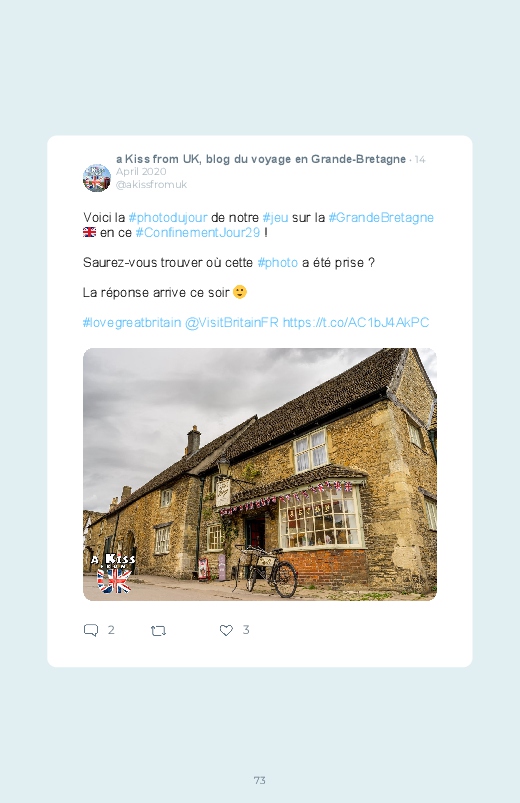Viewport: 520px width, 803px height.
Task: Follow the #GrandeBretagne hashtag link
Action: pyautogui.click(x=381, y=218)
